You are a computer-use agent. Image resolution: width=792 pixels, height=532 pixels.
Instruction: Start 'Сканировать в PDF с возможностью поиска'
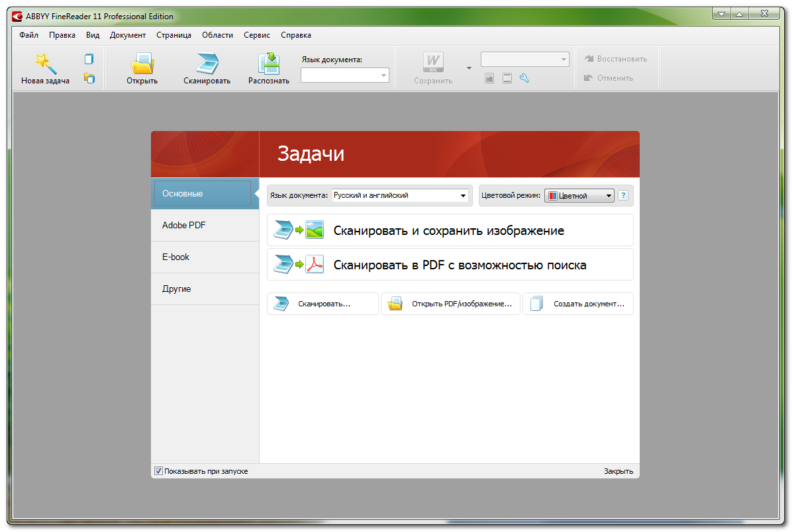450,265
